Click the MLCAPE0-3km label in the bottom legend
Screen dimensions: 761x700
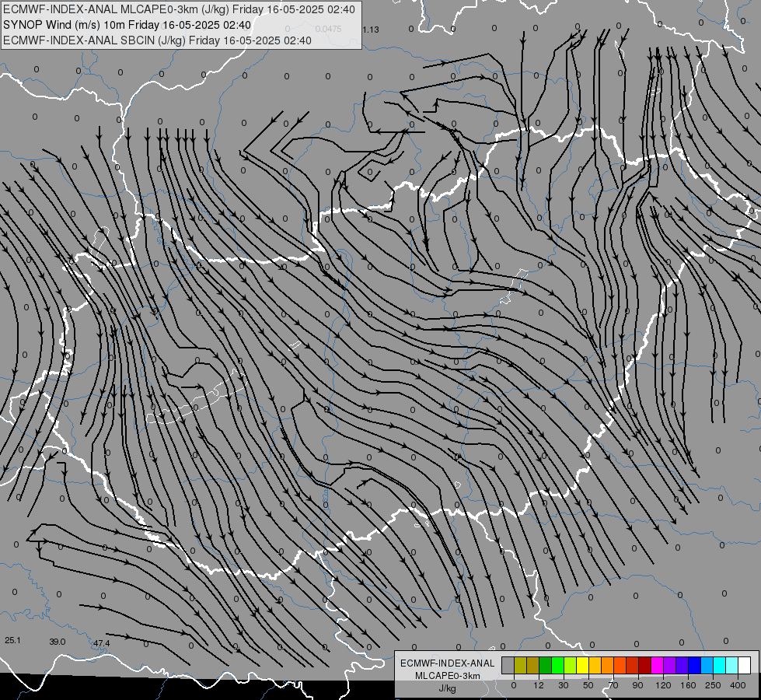point(448,676)
